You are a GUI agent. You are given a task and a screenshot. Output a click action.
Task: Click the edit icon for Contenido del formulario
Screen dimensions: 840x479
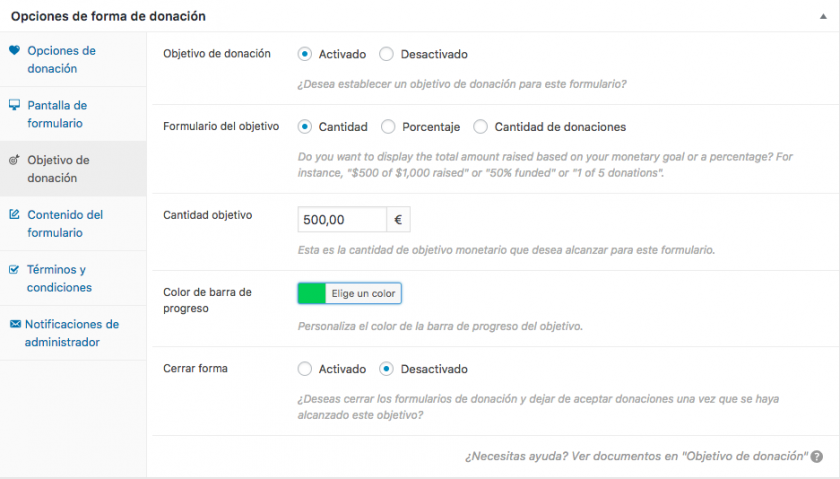tap(14, 214)
